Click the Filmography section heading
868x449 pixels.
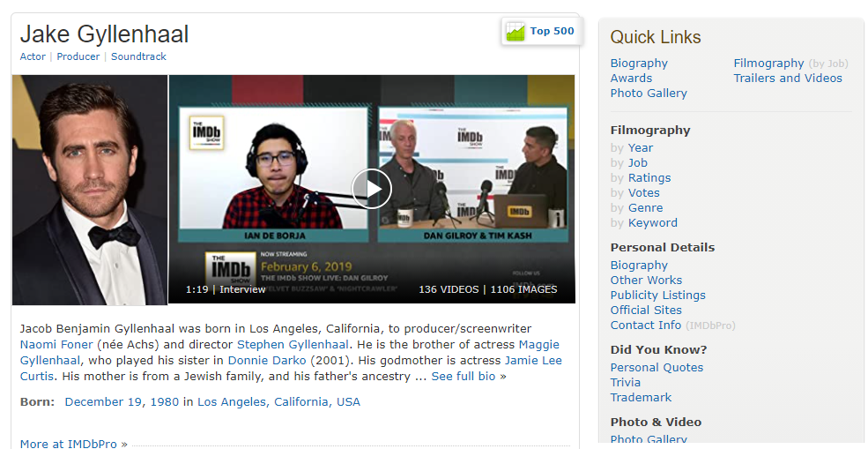click(x=650, y=131)
